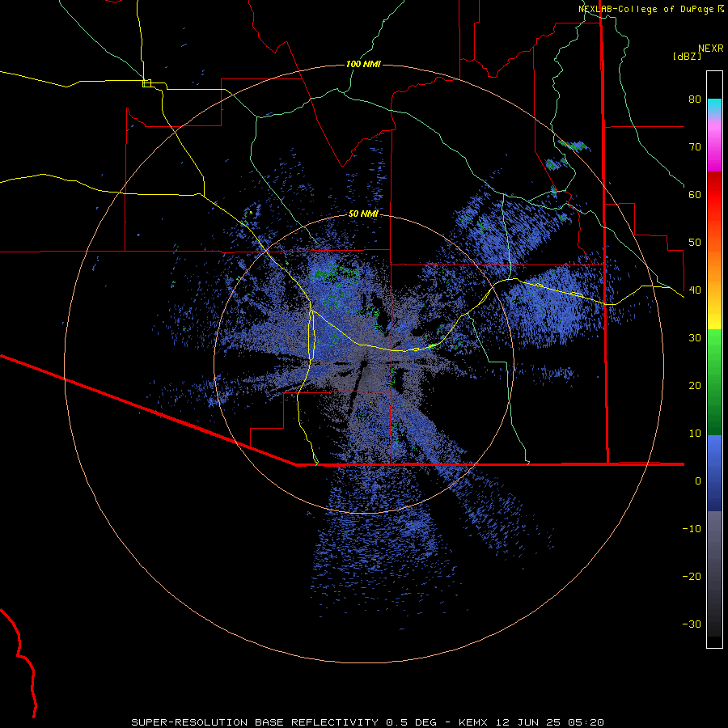Click the "NEXR" label above the color scale
Screen dimensions: 728x728
pos(711,49)
